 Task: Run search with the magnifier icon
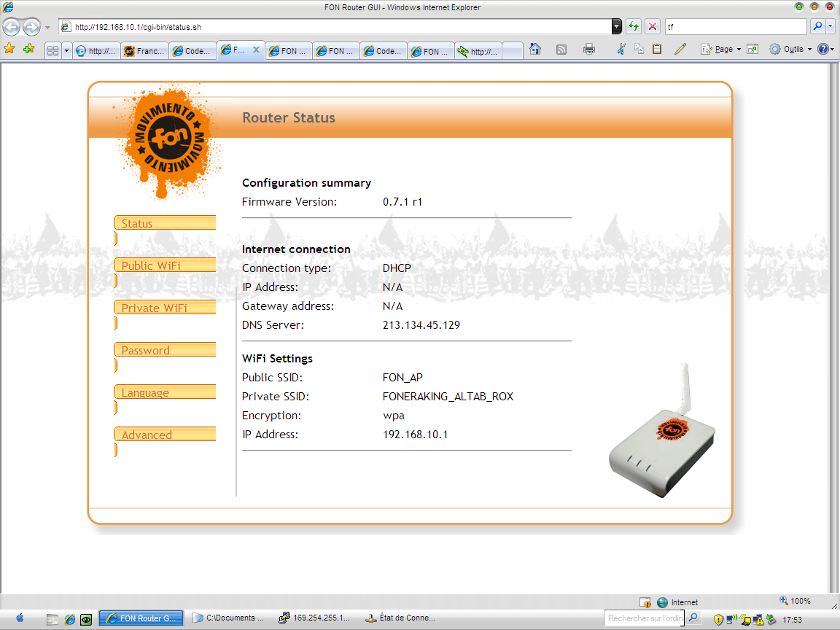click(817, 26)
